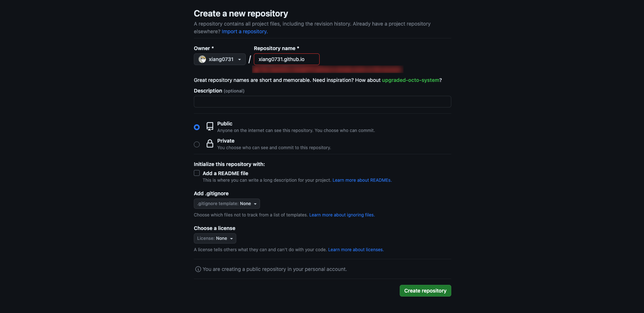644x313 pixels.
Task: Click into the Description text field
Action: tap(322, 102)
